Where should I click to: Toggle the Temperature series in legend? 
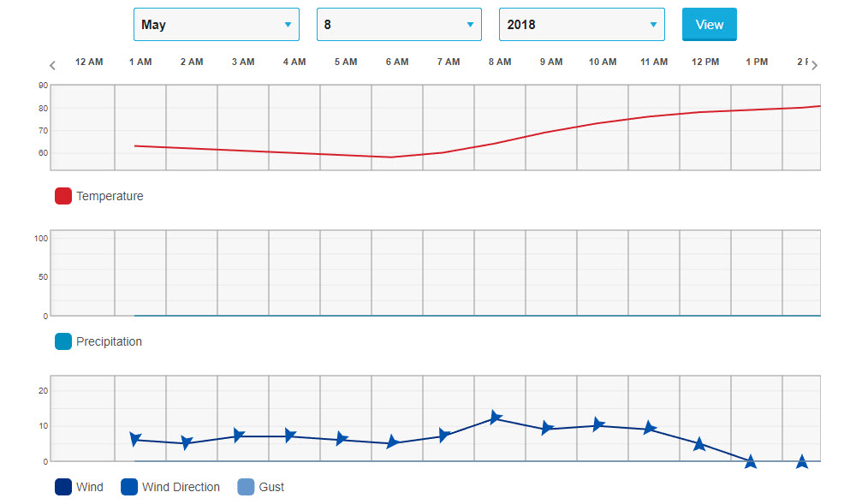tap(98, 196)
